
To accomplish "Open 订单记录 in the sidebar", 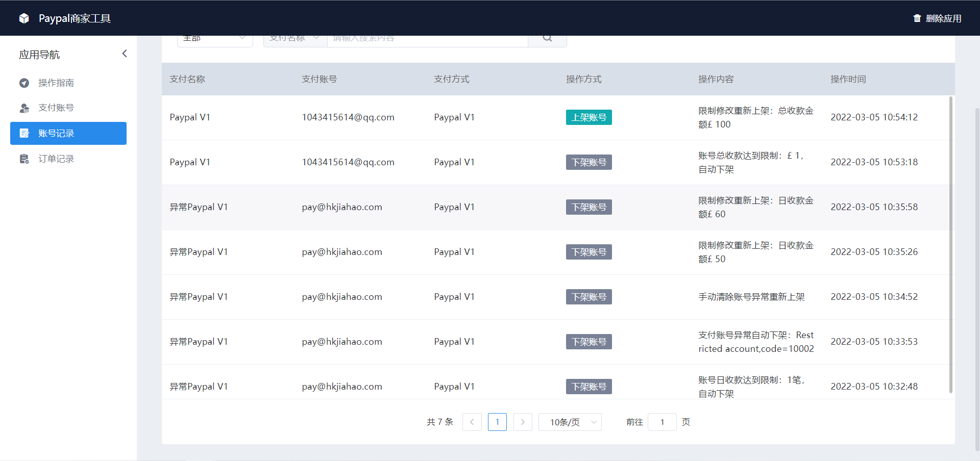I will [68, 159].
